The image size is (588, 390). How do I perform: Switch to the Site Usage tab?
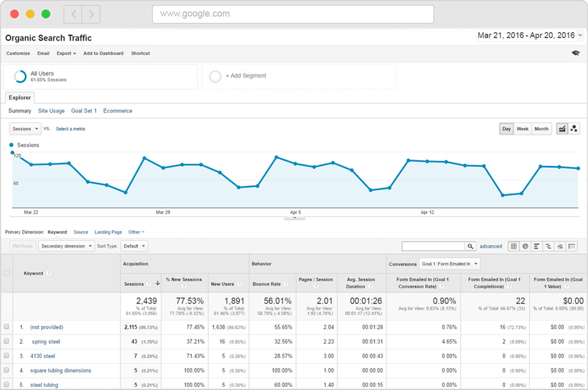point(51,111)
